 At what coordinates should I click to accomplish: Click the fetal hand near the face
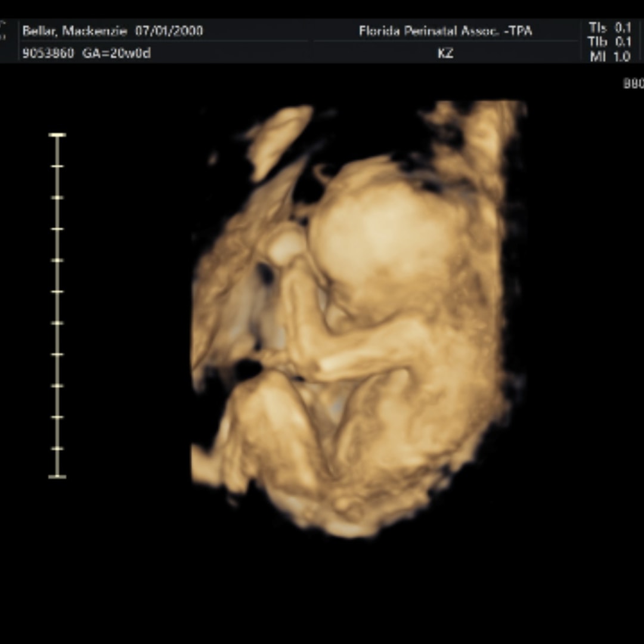click(x=286, y=246)
